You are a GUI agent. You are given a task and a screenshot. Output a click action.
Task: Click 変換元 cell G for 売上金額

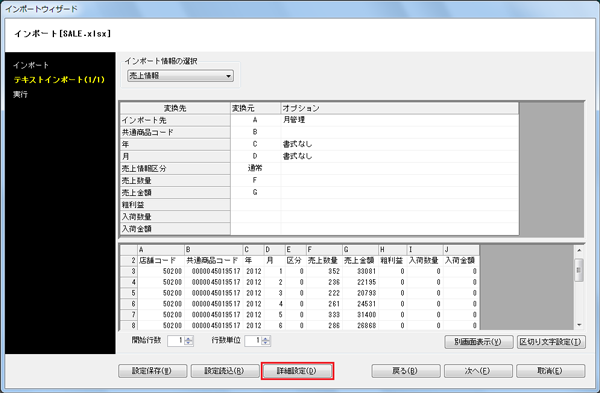[255, 192]
